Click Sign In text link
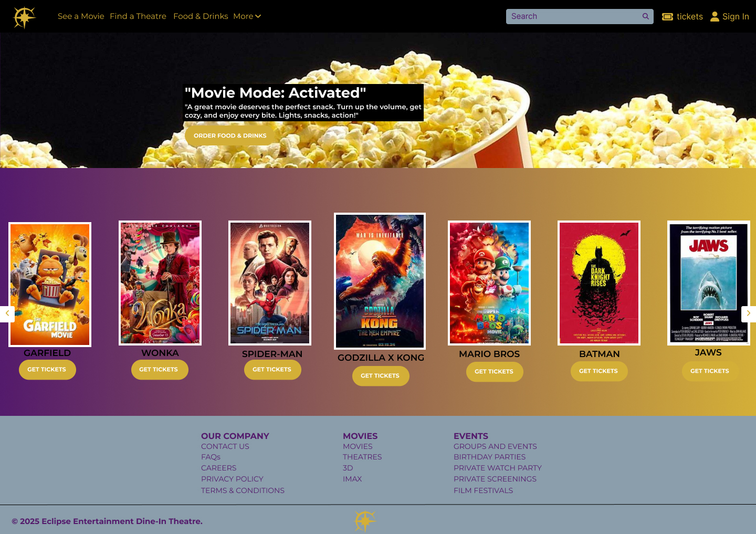 click(x=736, y=17)
